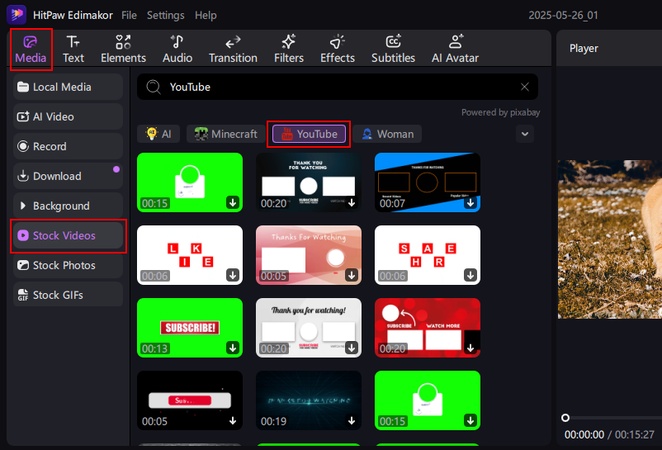This screenshot has height=450, width=662.
Task: Preview the 00:19 teal text thumbnail
Action: point(309,400)
